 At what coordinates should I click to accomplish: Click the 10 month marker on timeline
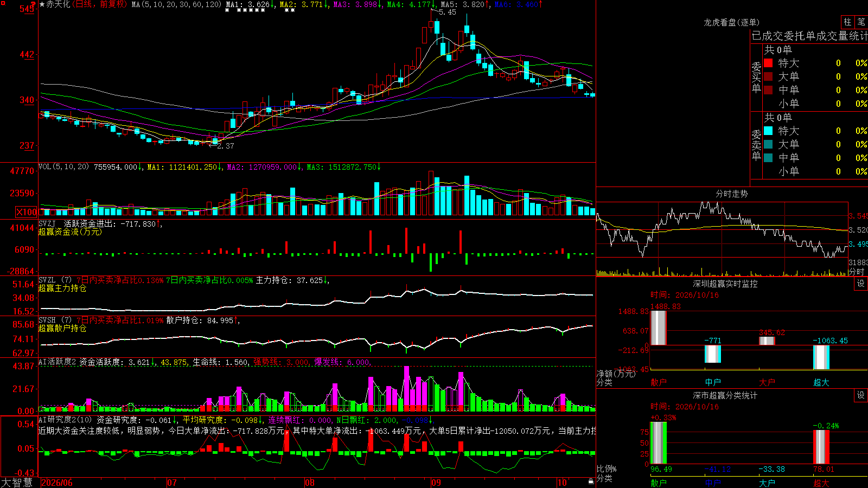click(562, 483)
